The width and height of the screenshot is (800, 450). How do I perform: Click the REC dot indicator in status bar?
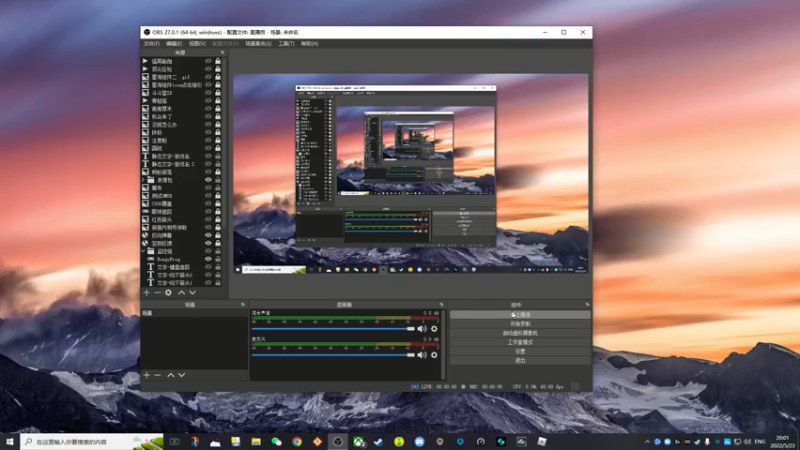[x=463, y=387]
